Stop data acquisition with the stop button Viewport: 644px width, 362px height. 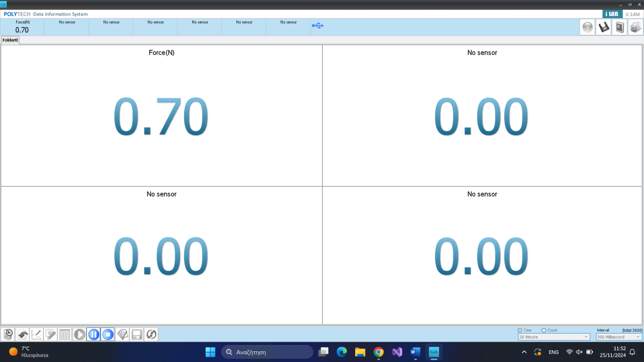coord(108,335)
